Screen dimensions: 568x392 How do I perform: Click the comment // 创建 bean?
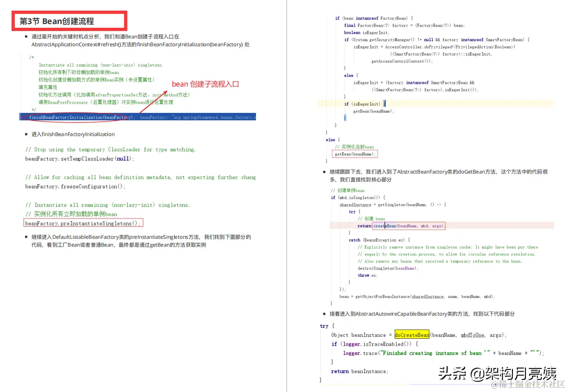coord(371,218)
